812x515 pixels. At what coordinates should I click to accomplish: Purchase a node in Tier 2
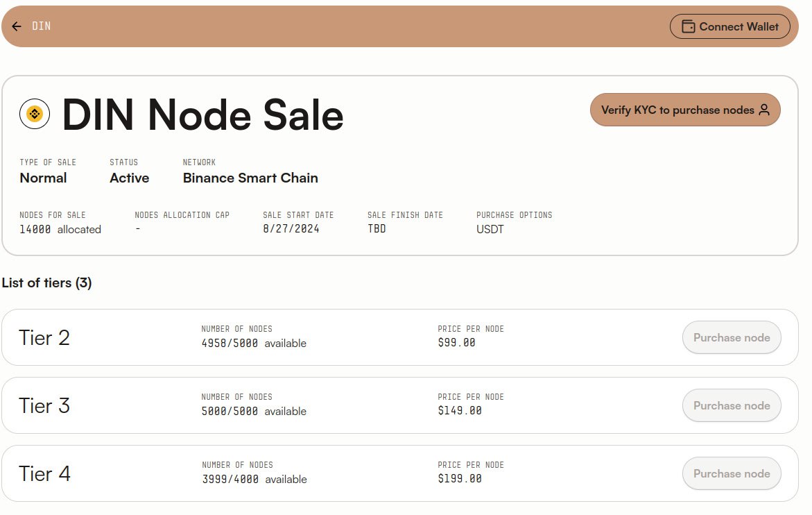tap(732, 338)
